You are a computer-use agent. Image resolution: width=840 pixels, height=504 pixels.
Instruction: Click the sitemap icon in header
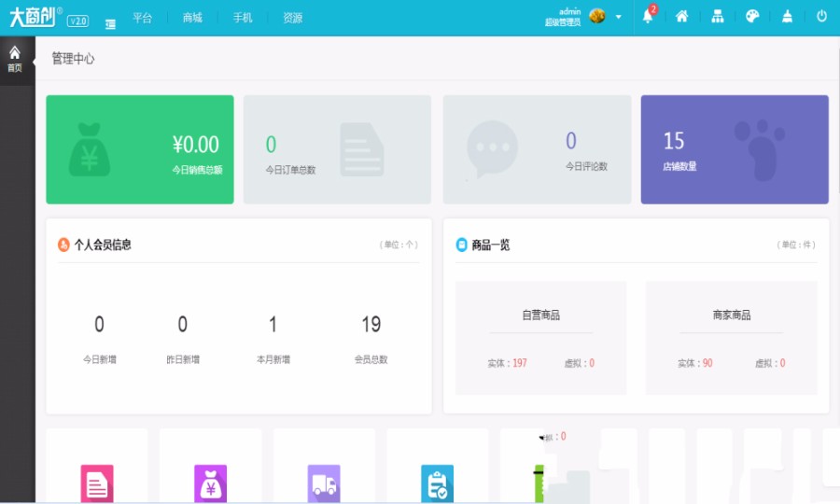click(717, 17)
